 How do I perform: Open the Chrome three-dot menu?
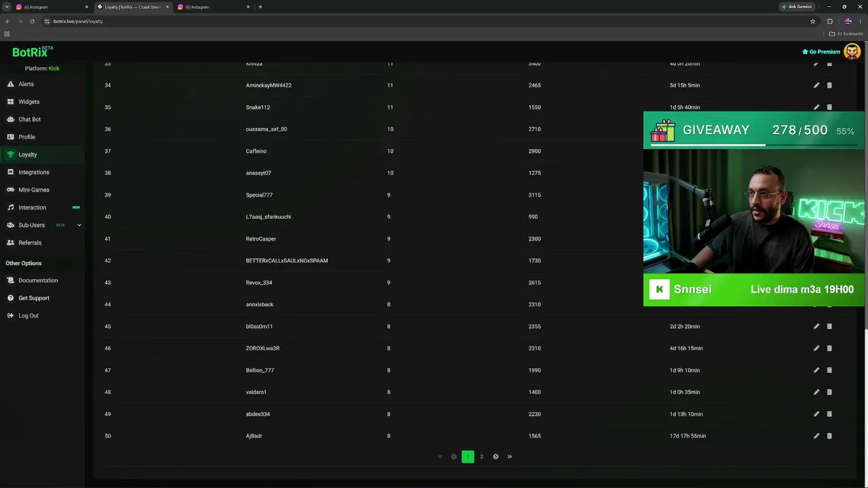[x=860, y=21]
